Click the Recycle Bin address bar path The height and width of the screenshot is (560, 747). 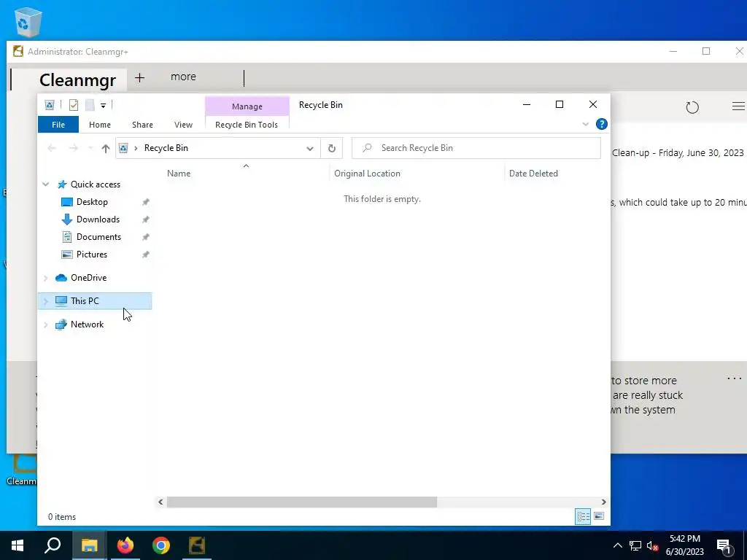coord(166,148)
